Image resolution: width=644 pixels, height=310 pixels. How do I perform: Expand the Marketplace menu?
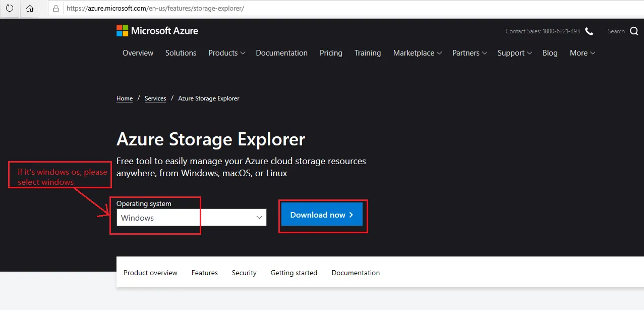click(x=417, y=53)
